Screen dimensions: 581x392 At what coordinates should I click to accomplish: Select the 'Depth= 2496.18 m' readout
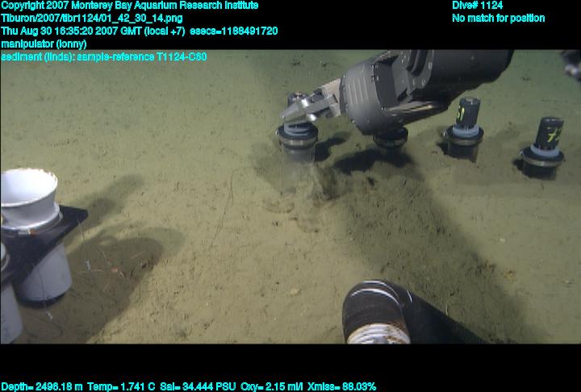point(42,387)
